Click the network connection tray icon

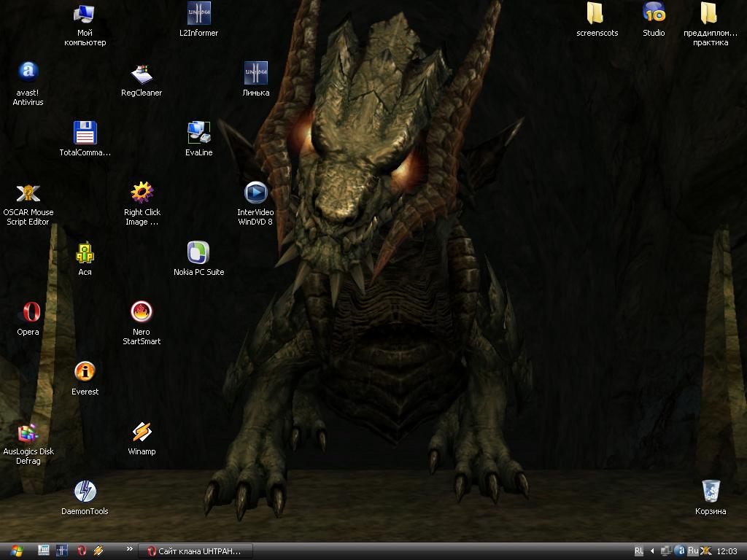point(666,551)
